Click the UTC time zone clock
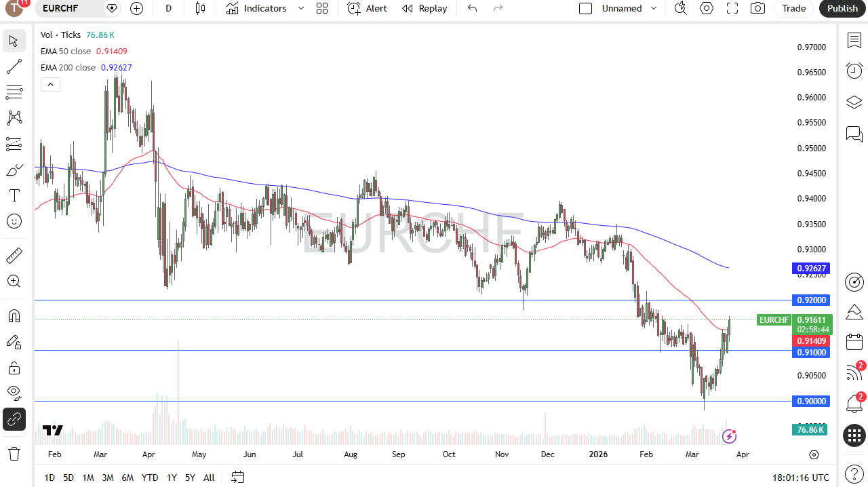 [800, 478]
